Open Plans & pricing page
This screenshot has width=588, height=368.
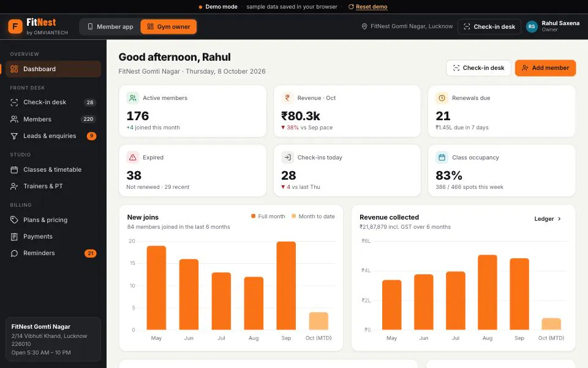pos(53,220)
